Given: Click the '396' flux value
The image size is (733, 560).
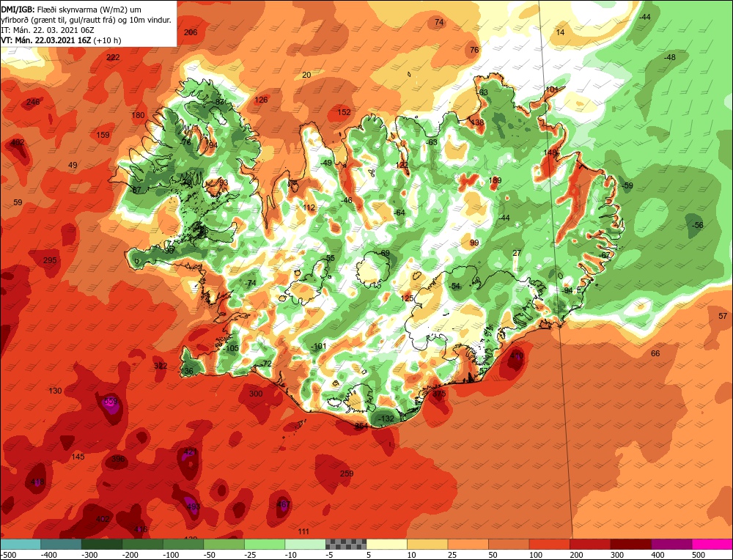Looking at the screenshot, I should pyautogui.click(x=118, y=459).
